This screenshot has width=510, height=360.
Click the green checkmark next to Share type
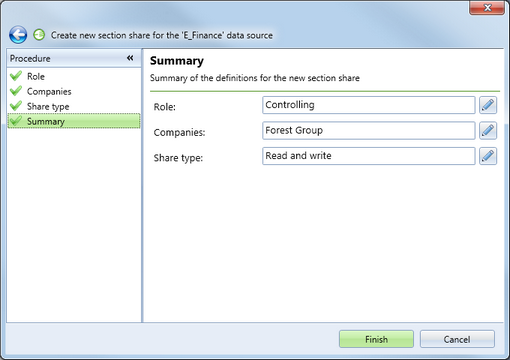(x=16, y=106)
